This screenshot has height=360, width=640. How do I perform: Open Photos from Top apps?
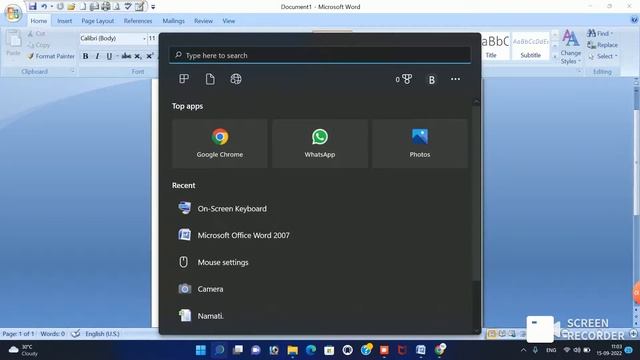pyautogui.click(x=420, y=143)
